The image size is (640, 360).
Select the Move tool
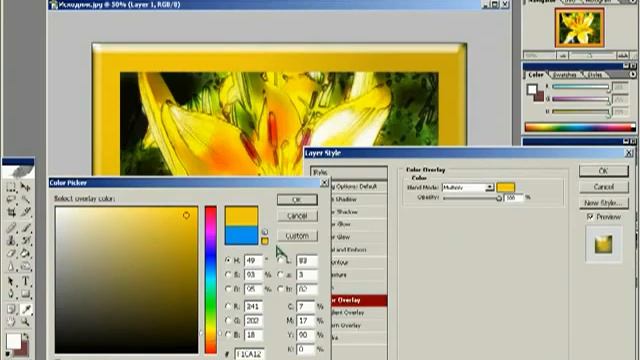pyautogui.click(x=25, y=187)
